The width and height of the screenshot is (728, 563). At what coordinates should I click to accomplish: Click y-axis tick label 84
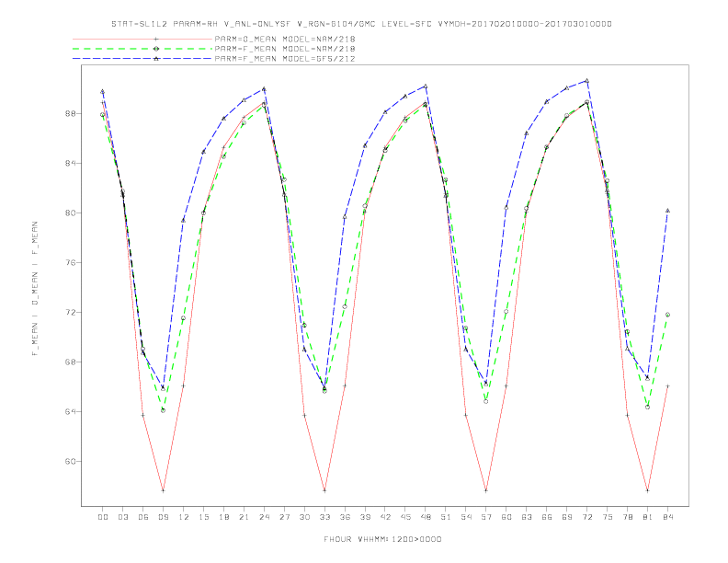(x=69, y=163)
